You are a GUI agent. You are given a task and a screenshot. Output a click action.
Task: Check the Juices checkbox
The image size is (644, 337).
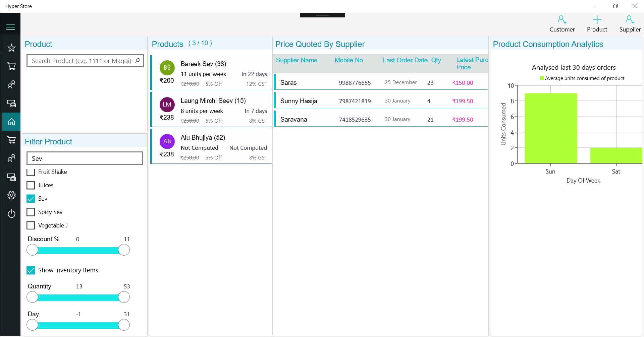pyautogui.click(x=31, y=185)
